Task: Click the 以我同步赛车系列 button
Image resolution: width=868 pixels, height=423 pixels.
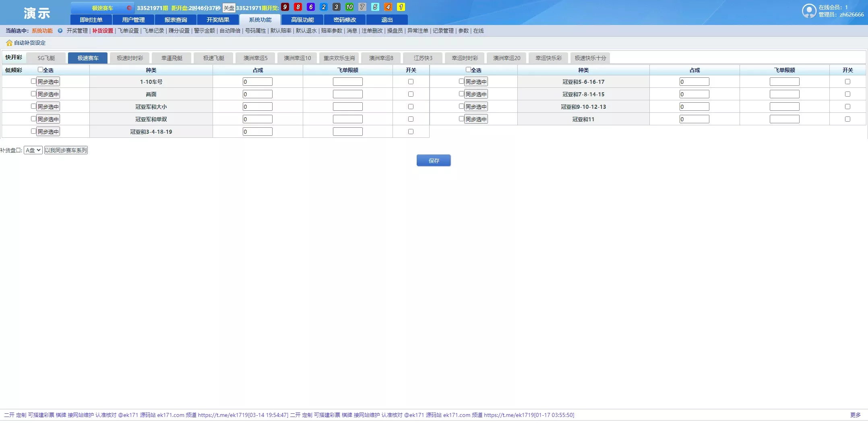Action: coord(66,150)
